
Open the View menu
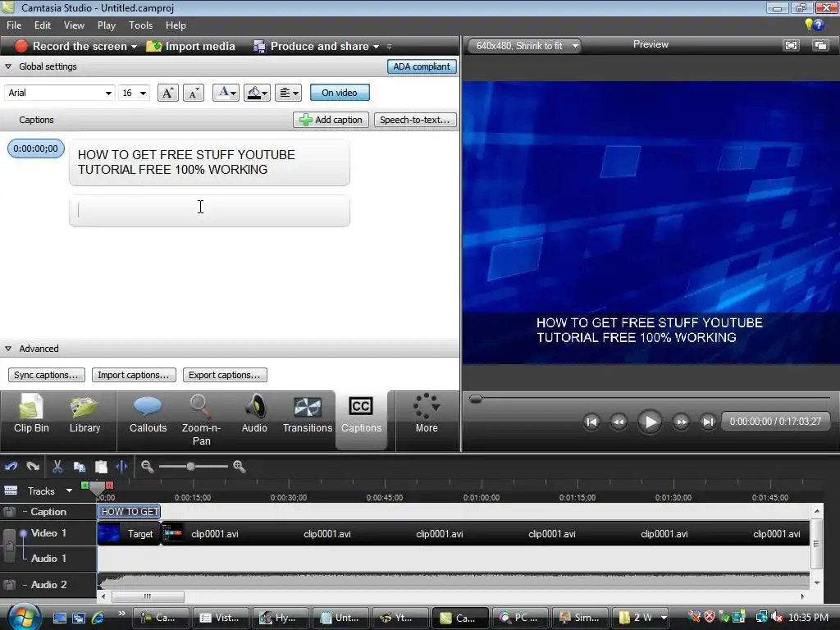(74, 25)
